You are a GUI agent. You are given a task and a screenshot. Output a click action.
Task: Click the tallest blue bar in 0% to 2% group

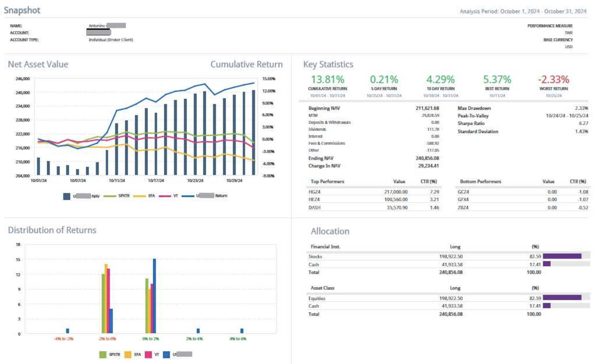[x=155, y=295]
